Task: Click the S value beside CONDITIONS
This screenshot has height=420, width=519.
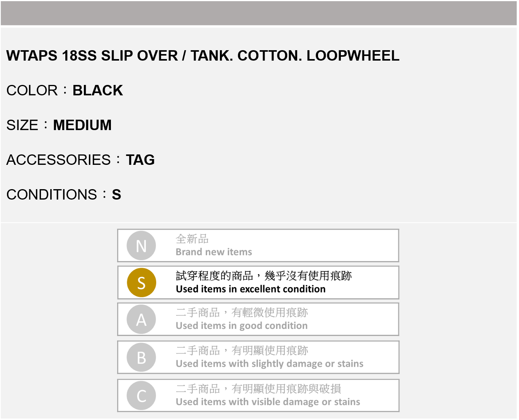Action: tap(116, 195)
